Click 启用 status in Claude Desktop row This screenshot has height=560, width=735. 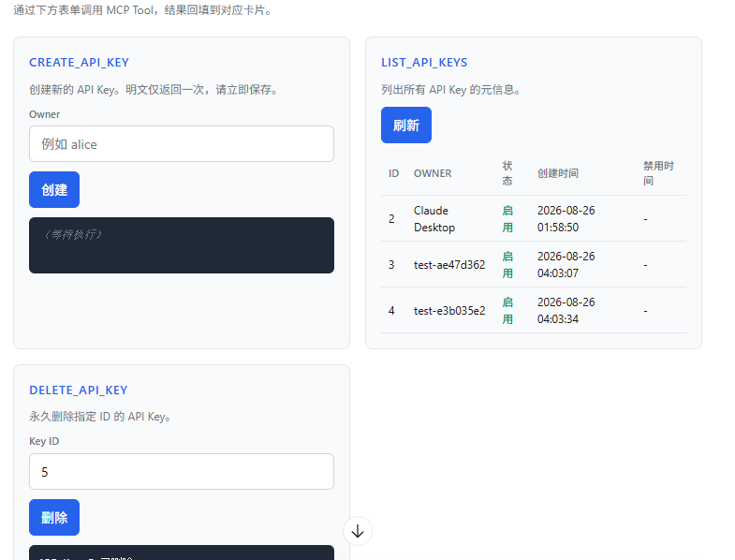tap(507, 219)
